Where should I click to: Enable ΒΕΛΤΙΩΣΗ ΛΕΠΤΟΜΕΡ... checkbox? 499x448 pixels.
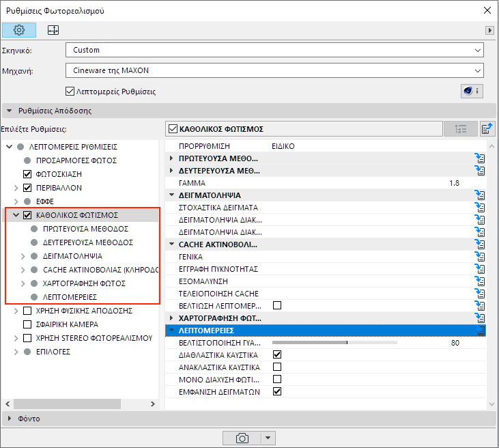pyautogui.click(x=277, y=306)
